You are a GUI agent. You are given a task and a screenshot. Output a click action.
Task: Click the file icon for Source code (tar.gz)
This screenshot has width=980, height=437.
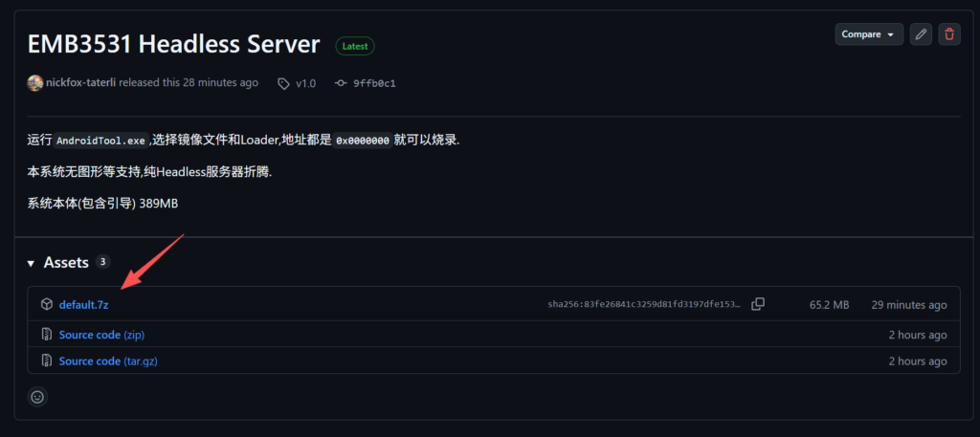point(46,361)
